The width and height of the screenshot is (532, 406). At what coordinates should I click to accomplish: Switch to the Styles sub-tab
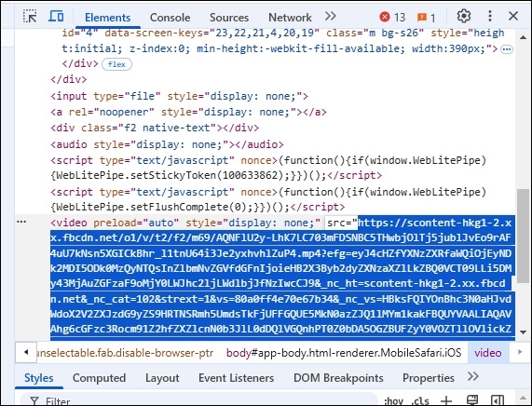point(39,378)
